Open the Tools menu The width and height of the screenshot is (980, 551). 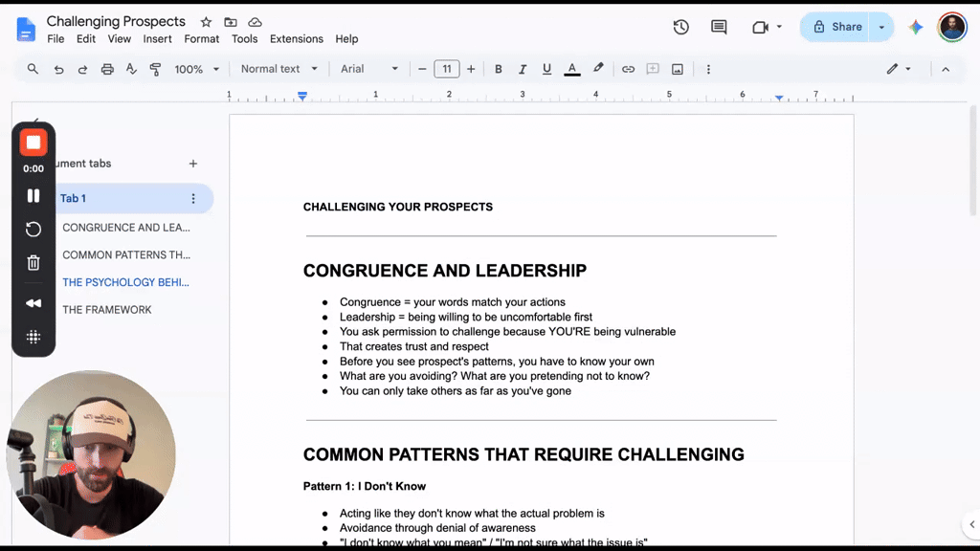pyautogui.click(x=244, y=38)
